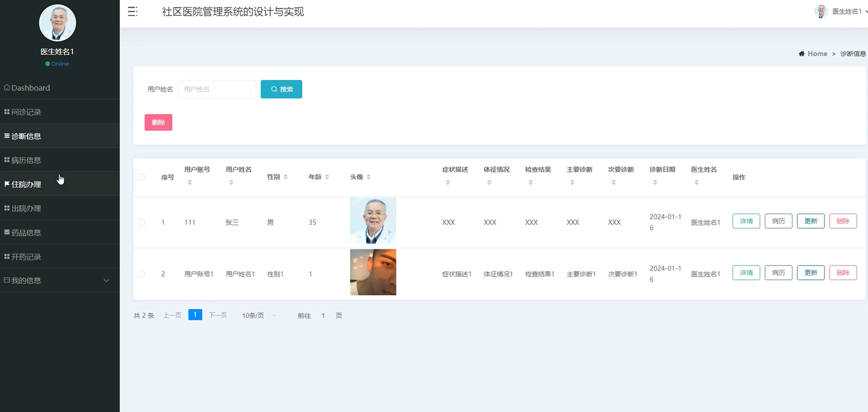868x412 pixels.
Task: Sort by 主要诊断 column arrows
Action: 572,182
